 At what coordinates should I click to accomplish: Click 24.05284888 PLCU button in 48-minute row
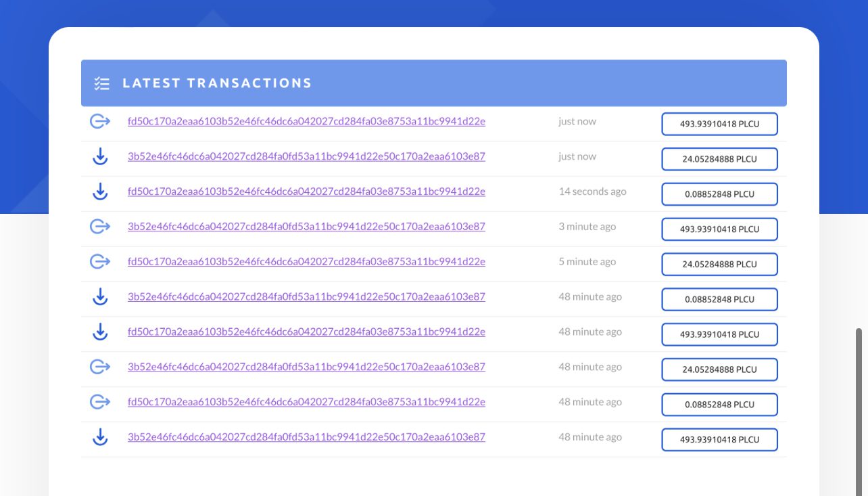click(x=719, y=369)
